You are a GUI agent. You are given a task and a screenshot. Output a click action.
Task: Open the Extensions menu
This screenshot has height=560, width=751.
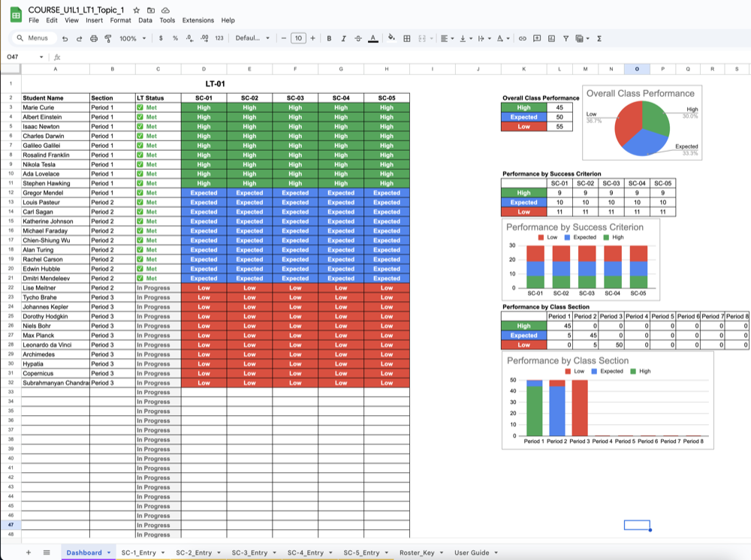(x=198, y=20)
